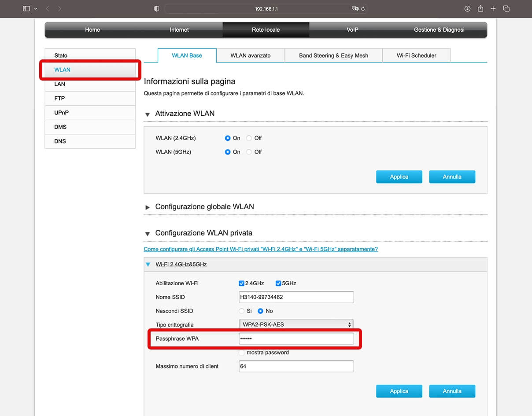Enable the mostra password checkbox
This screenshot has width=532, height=416.
241,353
